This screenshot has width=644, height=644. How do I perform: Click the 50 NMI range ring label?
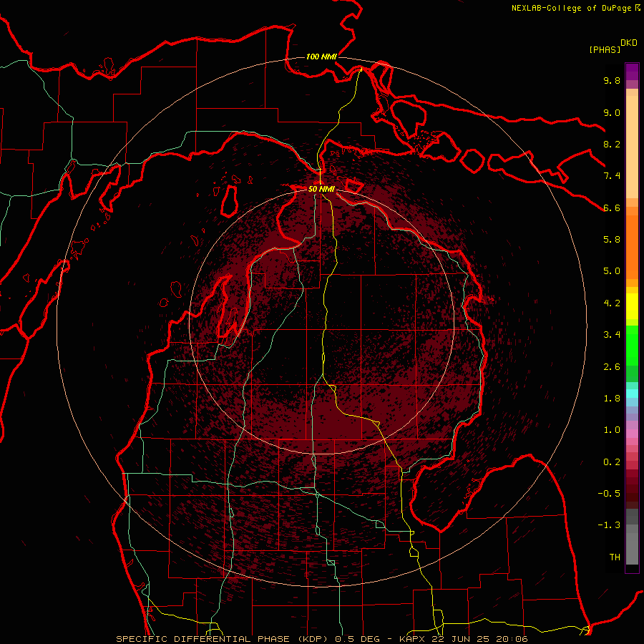pos(321,189)
